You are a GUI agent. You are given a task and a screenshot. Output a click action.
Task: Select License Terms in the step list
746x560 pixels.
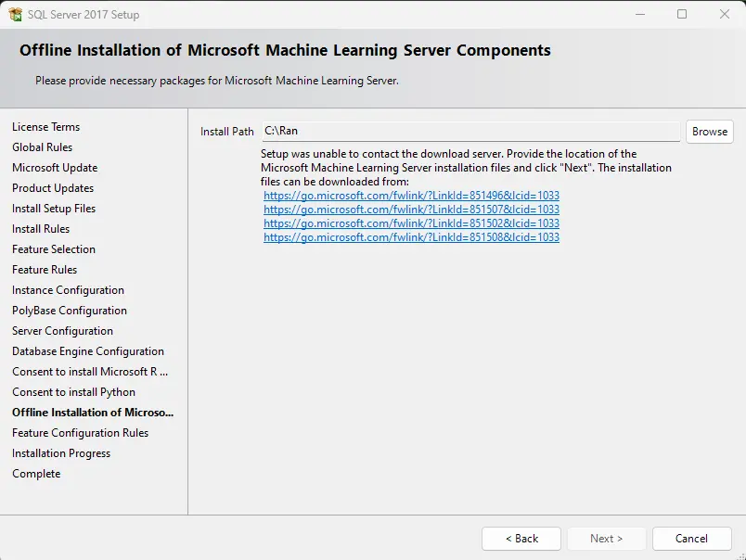pos(46,127)
